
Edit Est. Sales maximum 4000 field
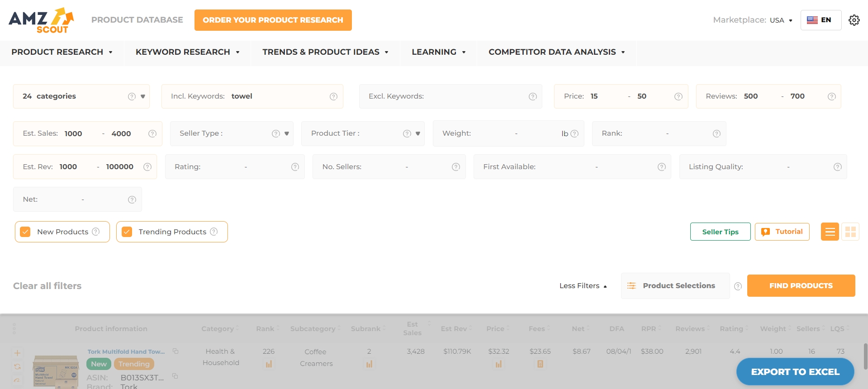[x=121, y=134]
